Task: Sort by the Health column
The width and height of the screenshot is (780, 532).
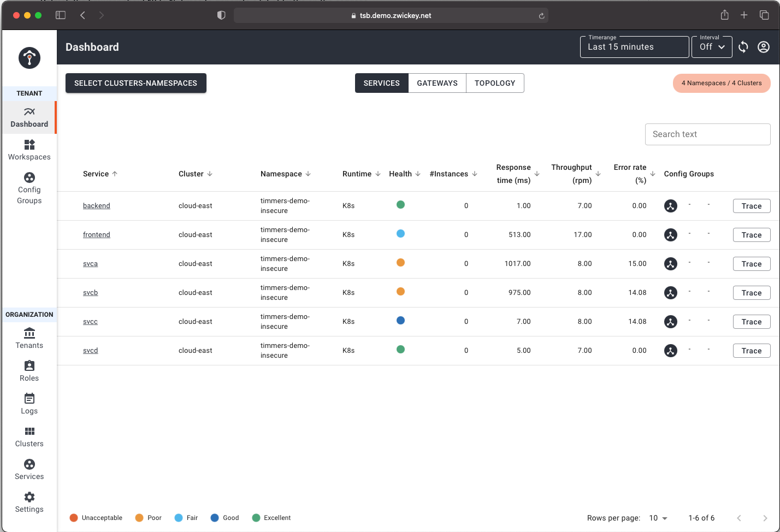Action: 405,174
